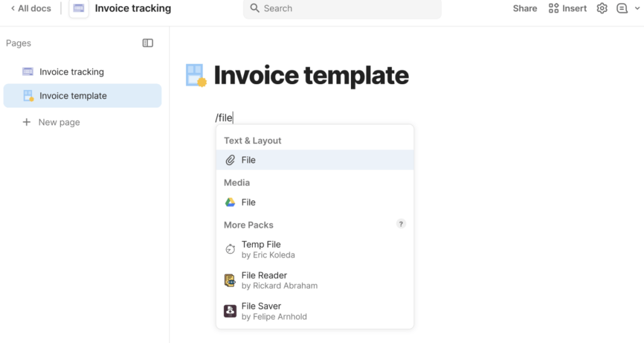Click the More Packs section header
The image size is (644, 343).
pos(248,225)
